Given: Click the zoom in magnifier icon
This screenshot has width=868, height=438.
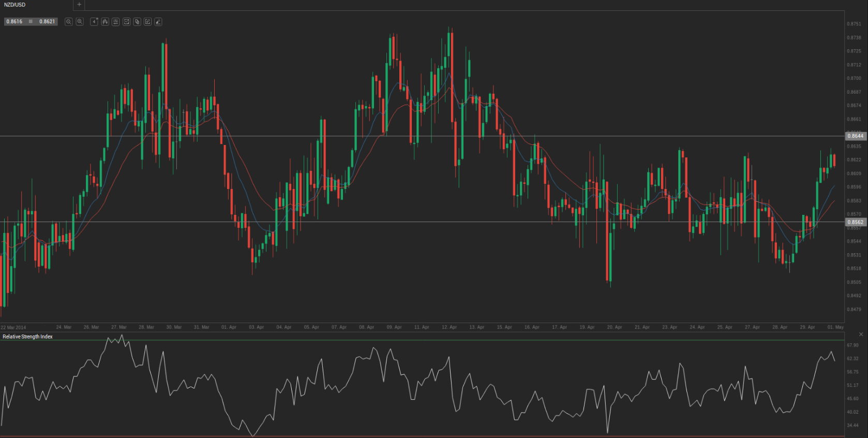Looking at the screenshot, I should pos(80,22).
